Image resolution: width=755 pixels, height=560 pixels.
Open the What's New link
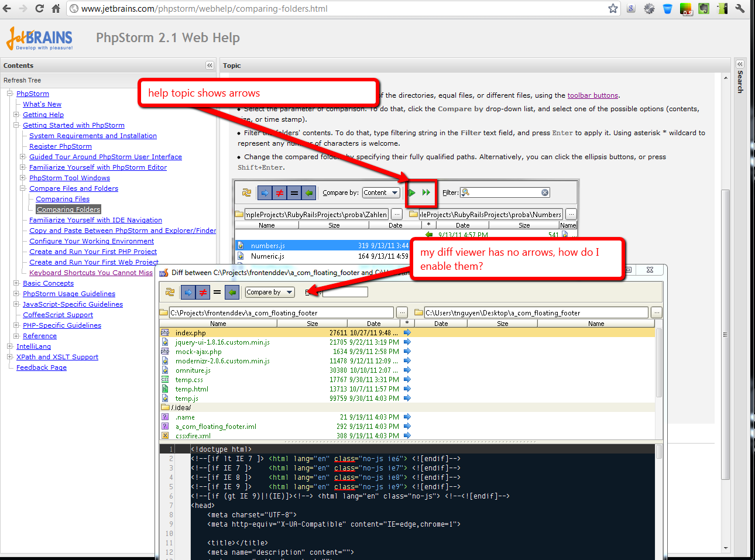click(x=42, y=104)
